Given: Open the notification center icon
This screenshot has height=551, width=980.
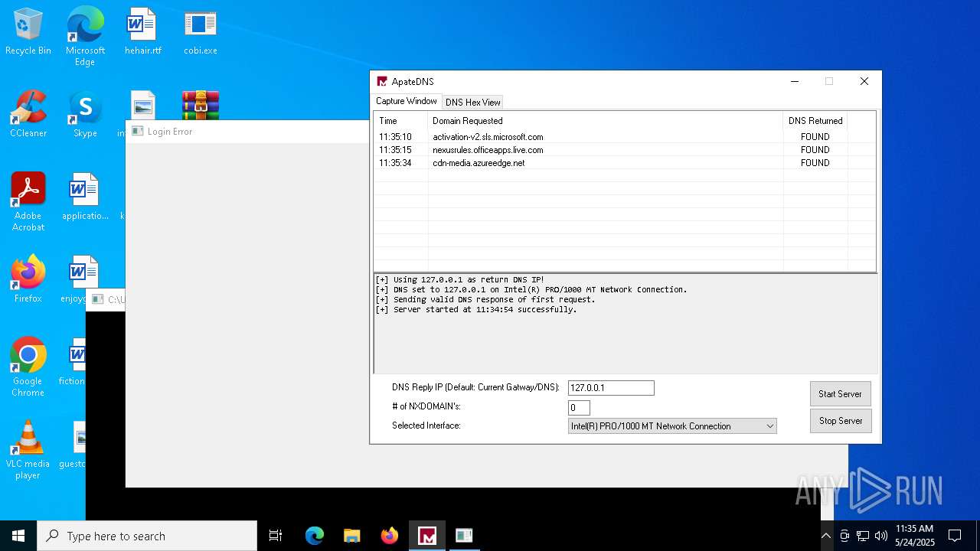Looking at the screenshot, I should (x=955, y=536).
